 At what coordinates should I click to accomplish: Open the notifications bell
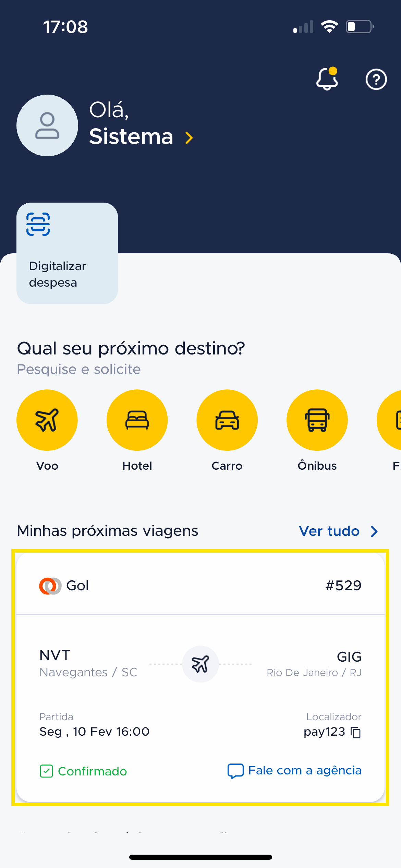click(327, 79)
